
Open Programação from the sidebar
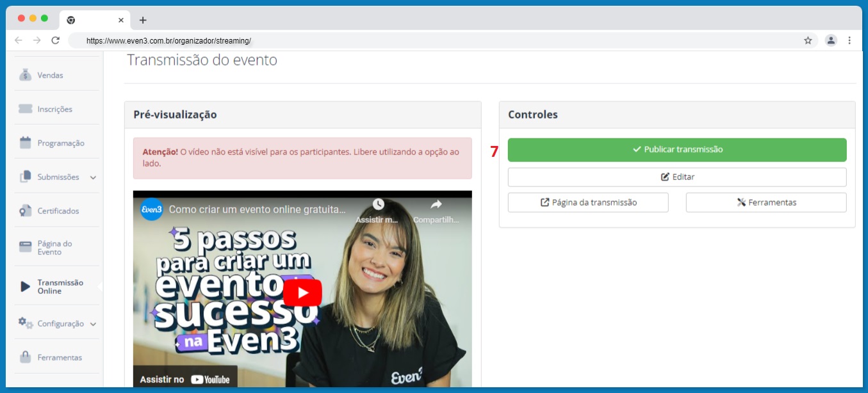tap(61, 143)
